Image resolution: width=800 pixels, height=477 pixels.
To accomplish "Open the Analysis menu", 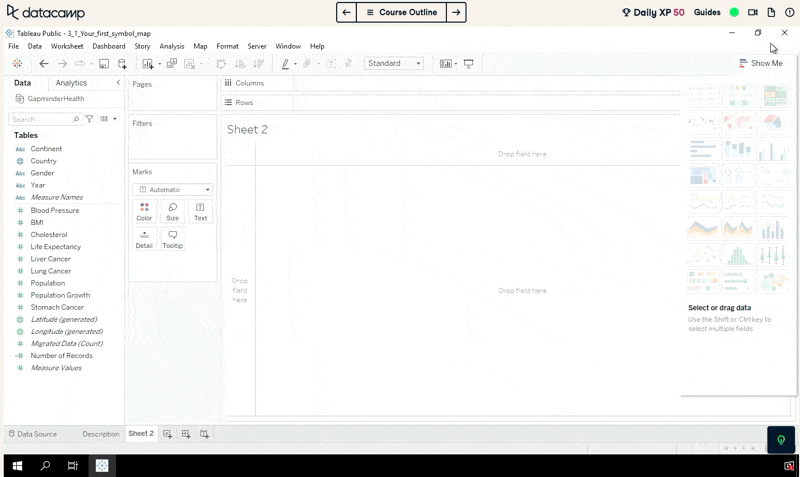I will pyautogui.click(x=171, y=46).
